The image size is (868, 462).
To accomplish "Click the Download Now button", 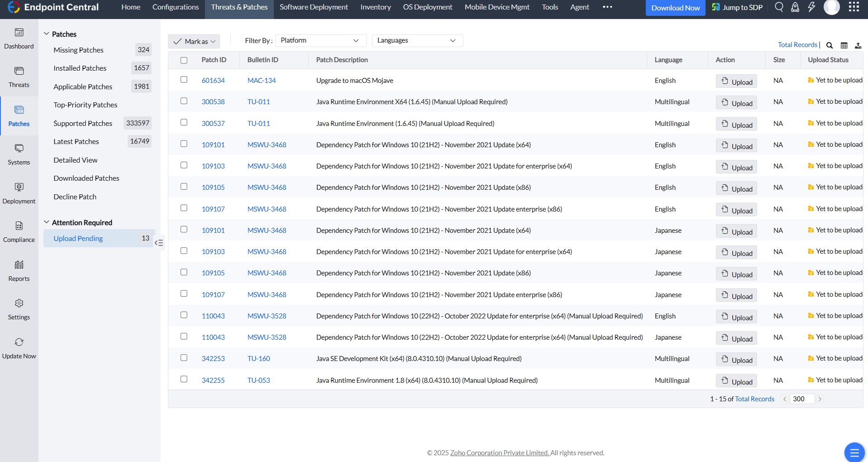I will pyautogui.click(x=675, y=8).
